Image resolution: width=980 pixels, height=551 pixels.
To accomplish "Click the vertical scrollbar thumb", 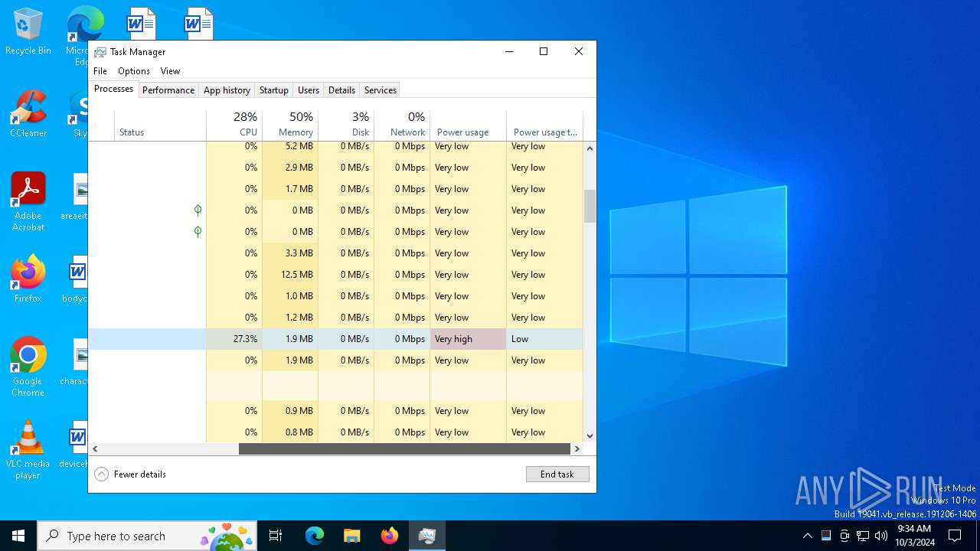I will (x=590, y=206).
